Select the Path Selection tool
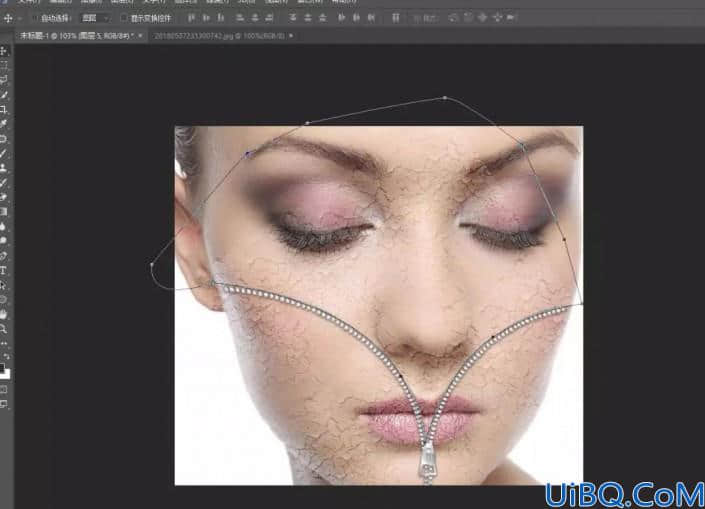The image size is (705, 509). pyautogui.click(x=4, y=285)
